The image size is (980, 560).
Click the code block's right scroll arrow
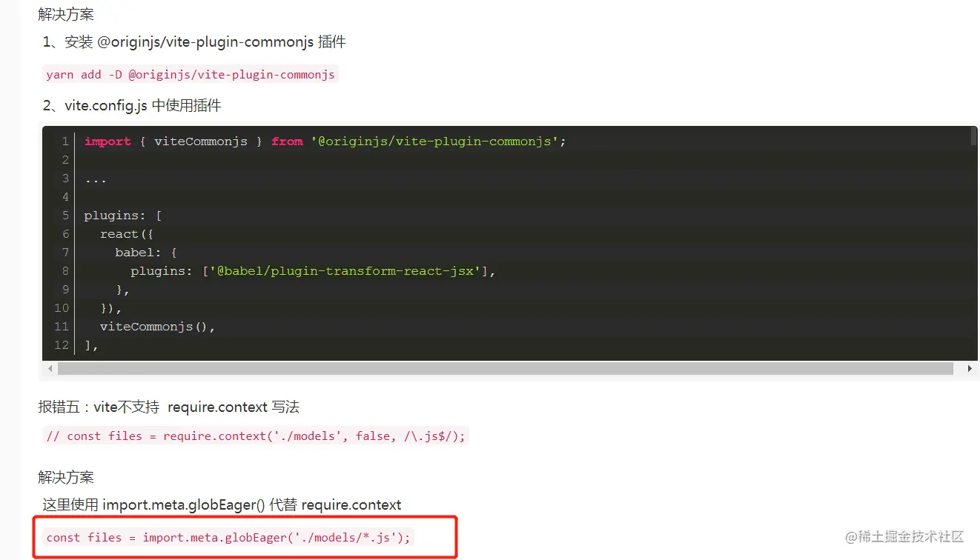coord(970,369)
